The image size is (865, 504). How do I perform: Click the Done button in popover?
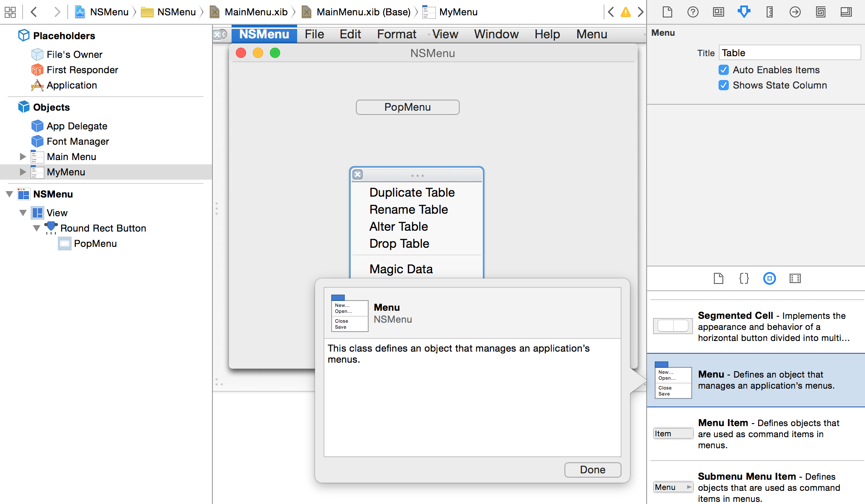593,470
